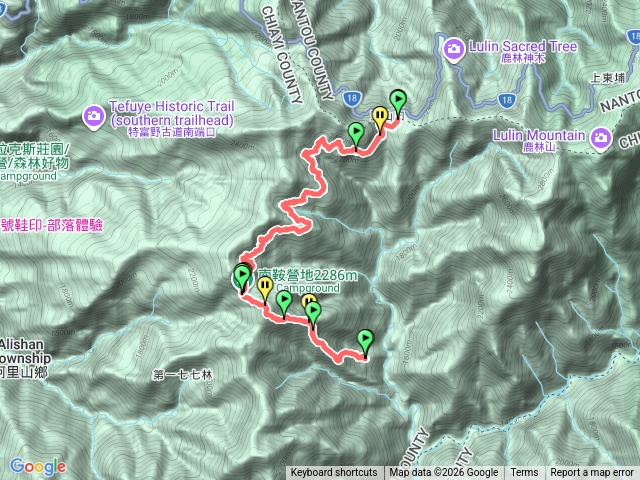Image resolution: width=640 pixels, height=480 pixels.
Task: Open the 南鞍營地2286m Campground label
Action: [307, 281]
